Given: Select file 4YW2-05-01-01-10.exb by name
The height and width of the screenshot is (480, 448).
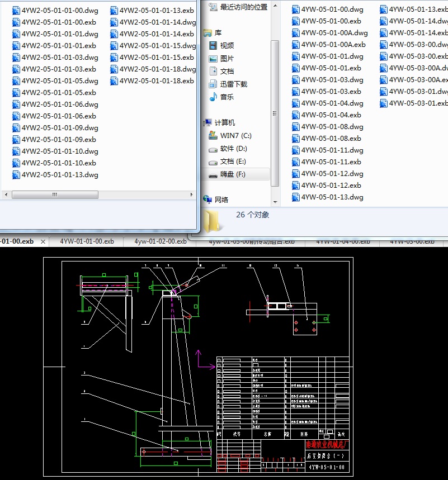Looking at the screenshot, I should pos(59,163).
